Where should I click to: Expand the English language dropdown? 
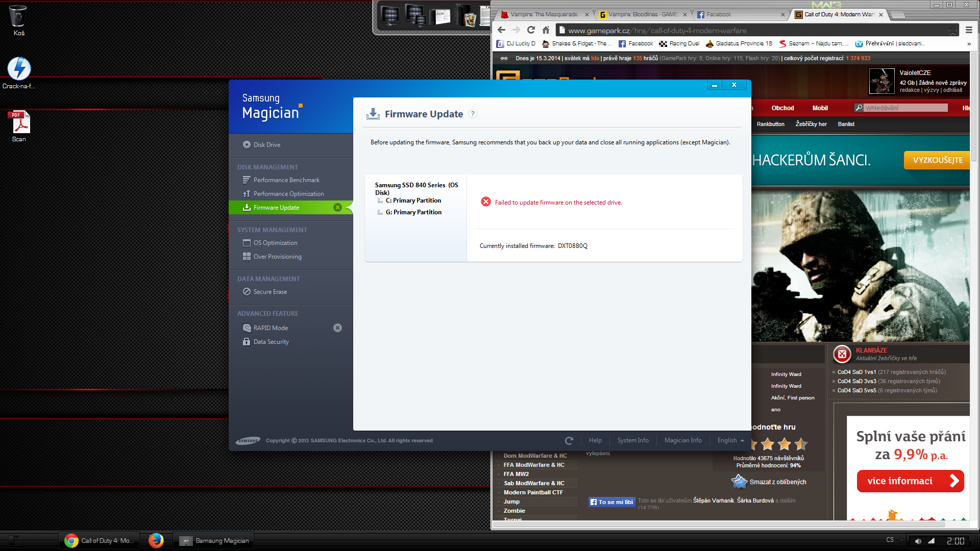coord(730,440)
